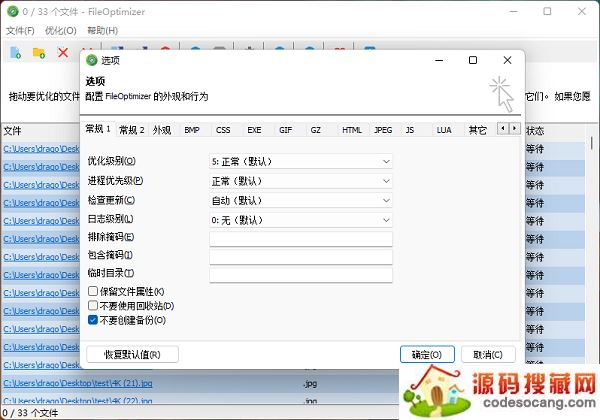
Task: Cancel the dialog with 取消(C)
Action: [x=488, y=355]
